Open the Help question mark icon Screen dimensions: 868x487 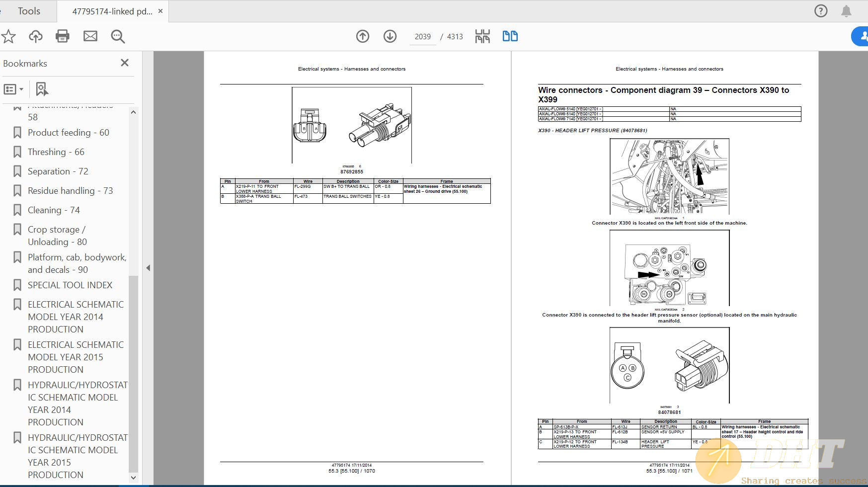tap(821, 11)
